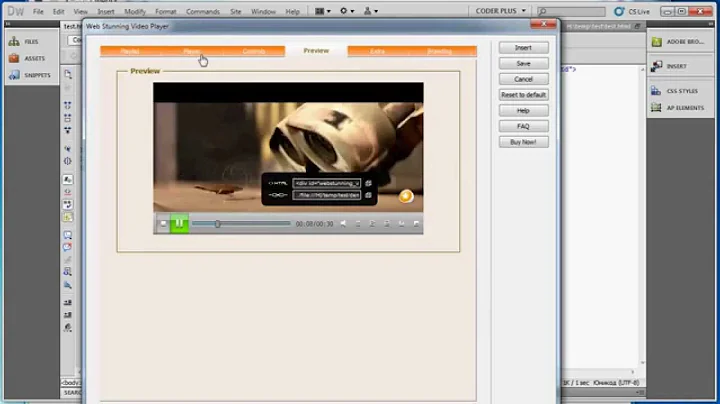This screenshot has width=720, height=404.
Task: Click the code view vertical scrollbar
Action: (642, 216)
